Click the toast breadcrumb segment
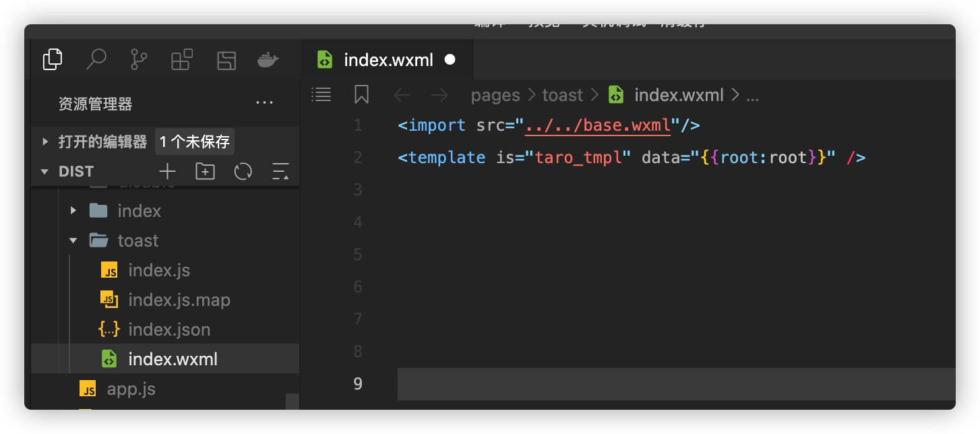This screenshot has height=434, width=980. (x=562, y=95)
